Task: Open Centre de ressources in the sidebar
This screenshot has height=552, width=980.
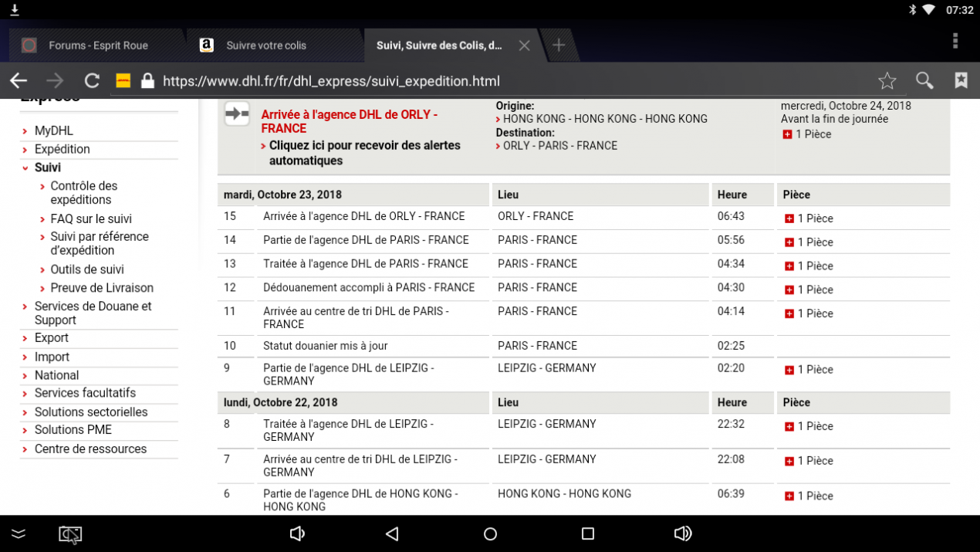Action: (x=90, y=449)
